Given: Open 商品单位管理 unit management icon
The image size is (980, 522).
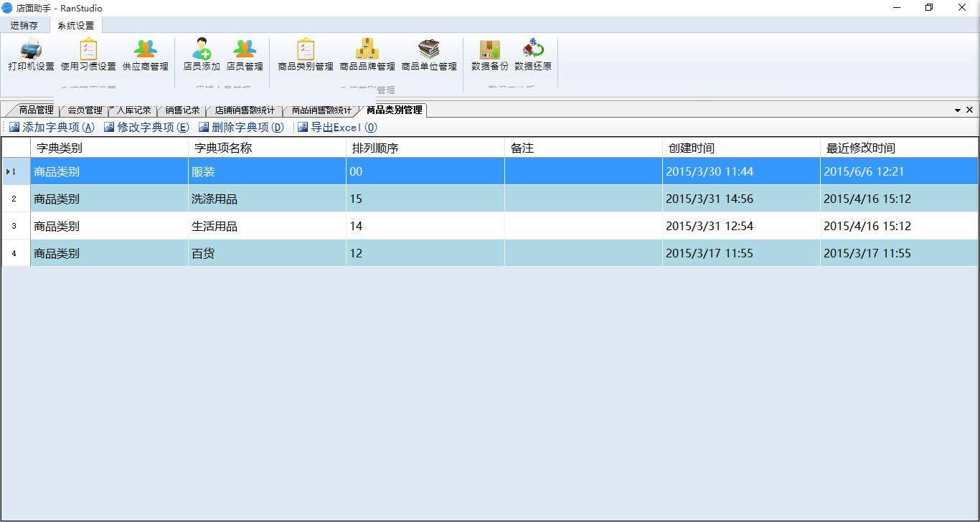Looking at the screenshot, I should click(429, 55).
